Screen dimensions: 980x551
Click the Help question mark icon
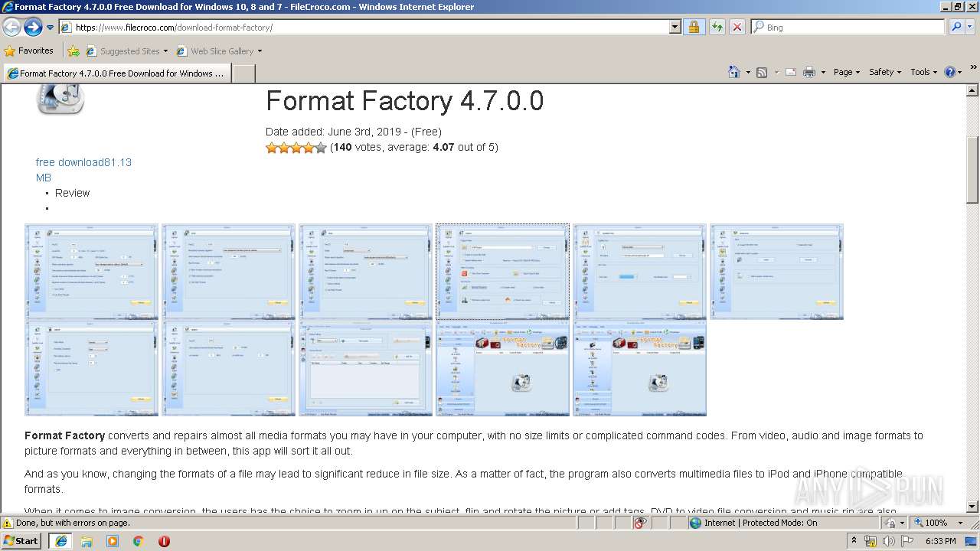tap(949, 72)
